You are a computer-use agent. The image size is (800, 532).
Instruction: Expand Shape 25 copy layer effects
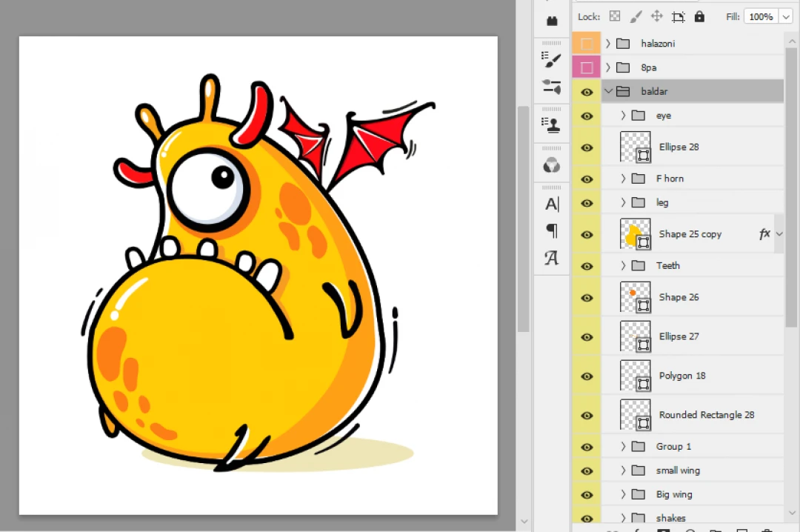(x=779, y=234)
